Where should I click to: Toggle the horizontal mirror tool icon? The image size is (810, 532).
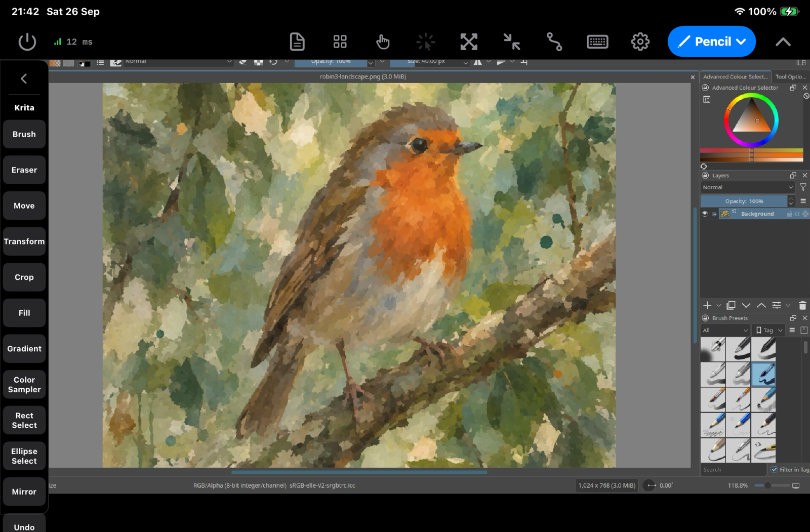click(477, 62)
